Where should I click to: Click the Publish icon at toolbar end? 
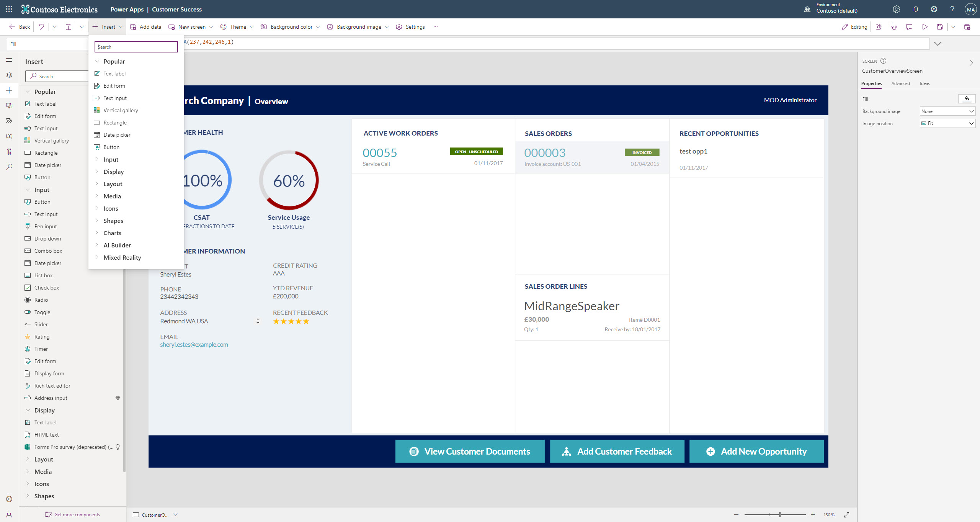967,27
